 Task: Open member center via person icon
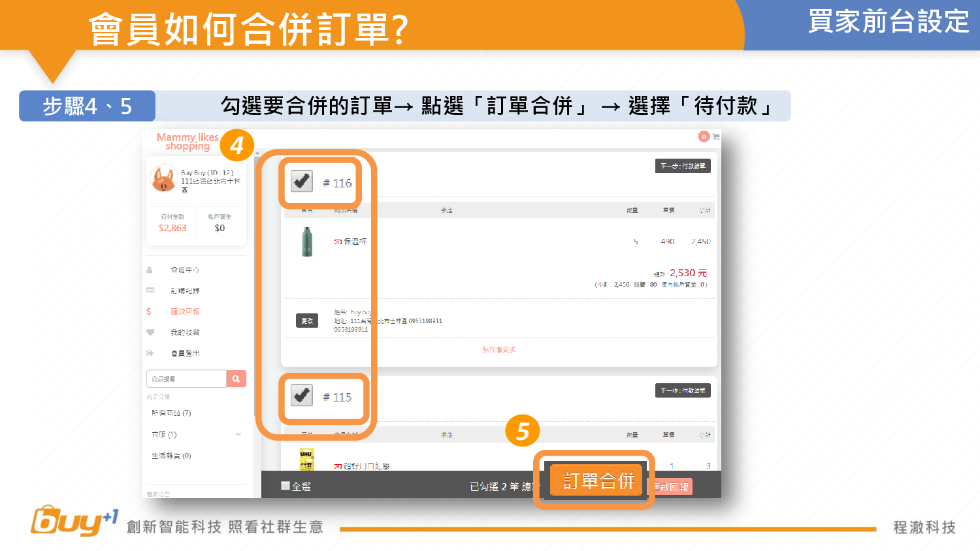pyautogui.click(x=150, y=270)
